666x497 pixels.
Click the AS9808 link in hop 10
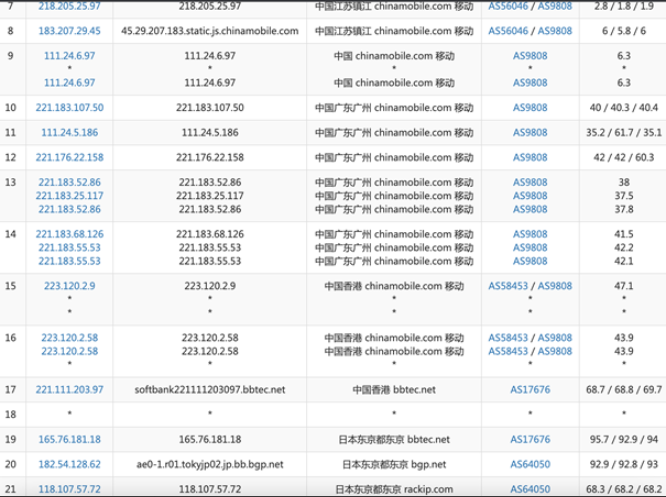point(530,107)
